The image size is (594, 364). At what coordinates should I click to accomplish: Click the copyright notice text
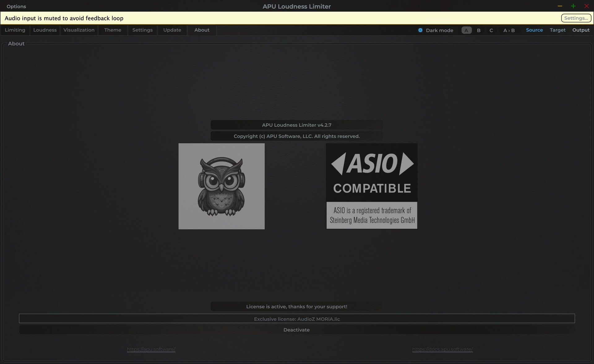coord(296,136)
